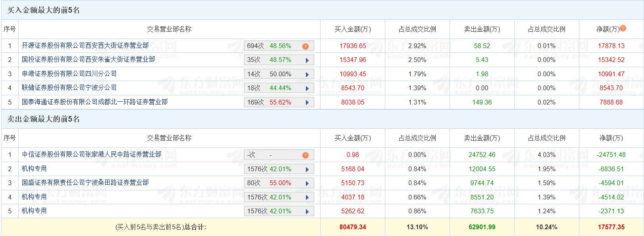
Task: Click orange question icon in 中信证券 row
Action: [x=305, y=155]
